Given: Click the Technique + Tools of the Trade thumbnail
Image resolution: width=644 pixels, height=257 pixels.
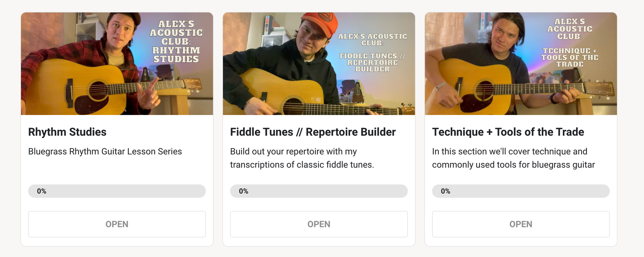Looking at the screenshot, I should point(520,64).
